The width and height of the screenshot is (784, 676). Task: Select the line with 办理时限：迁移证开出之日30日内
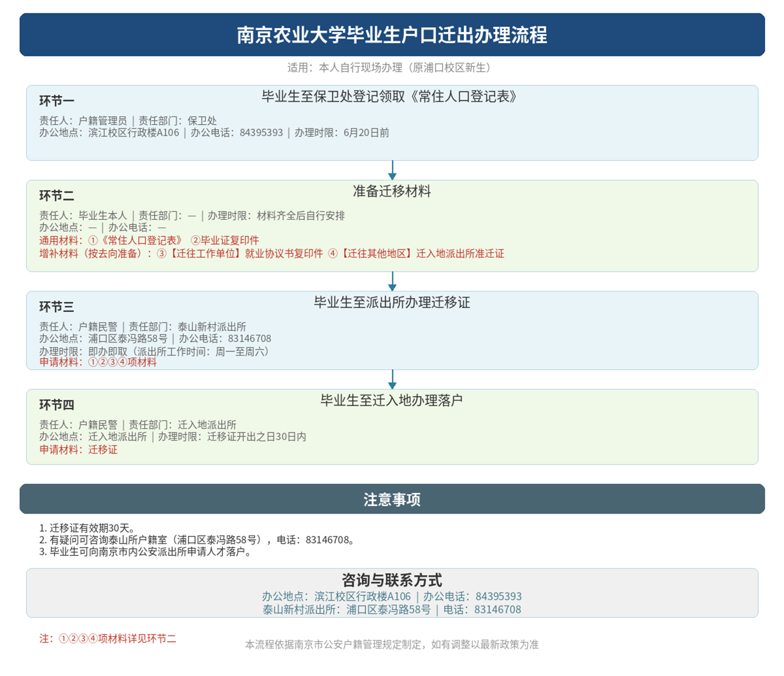(x=173, y=436)
